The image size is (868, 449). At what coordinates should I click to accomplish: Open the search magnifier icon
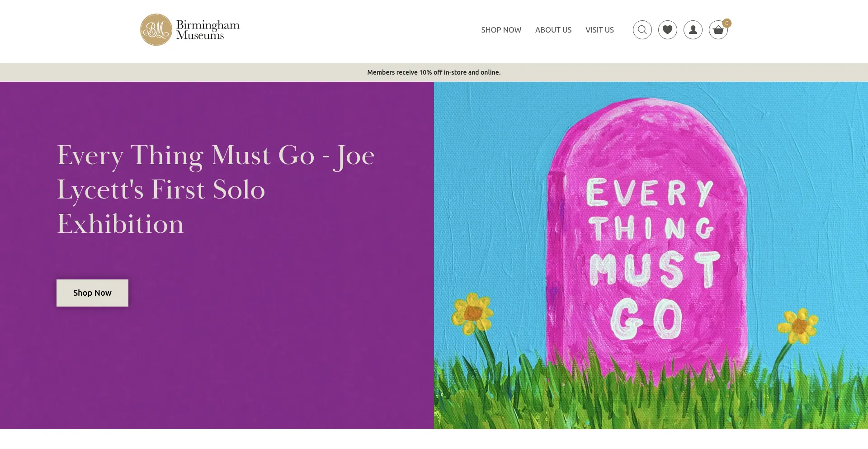tap(642, 30)
